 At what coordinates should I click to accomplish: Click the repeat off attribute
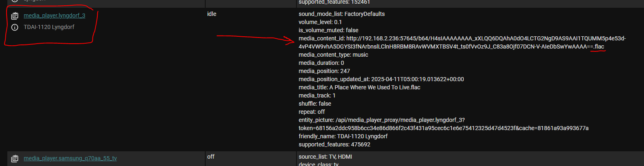[312, 112]
